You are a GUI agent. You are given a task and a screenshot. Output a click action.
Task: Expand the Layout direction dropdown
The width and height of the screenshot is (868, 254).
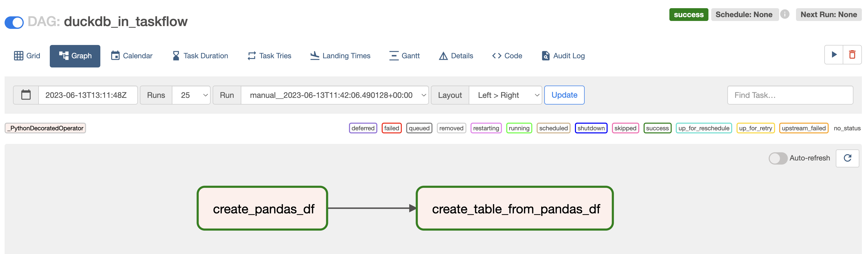pyautogui.click(x=505, y=95)
